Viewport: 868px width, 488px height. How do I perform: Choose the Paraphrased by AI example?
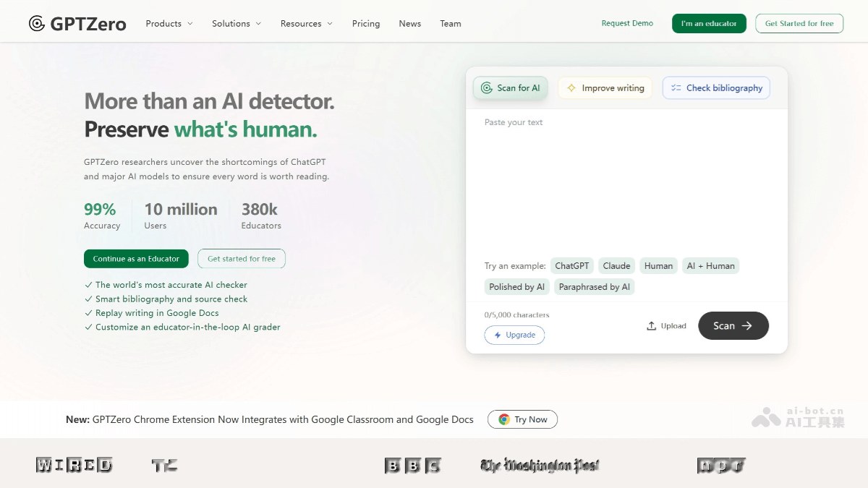594,287
